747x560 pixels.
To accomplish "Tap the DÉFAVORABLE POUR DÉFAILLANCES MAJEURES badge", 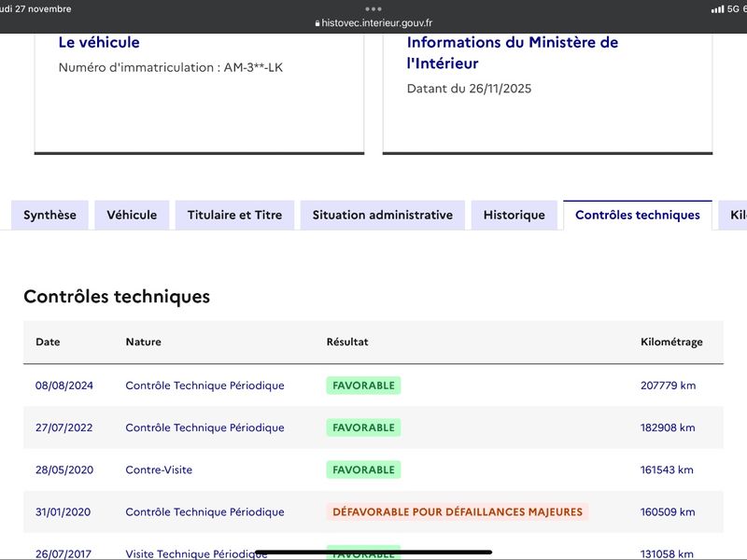I will tap(458, 511).
